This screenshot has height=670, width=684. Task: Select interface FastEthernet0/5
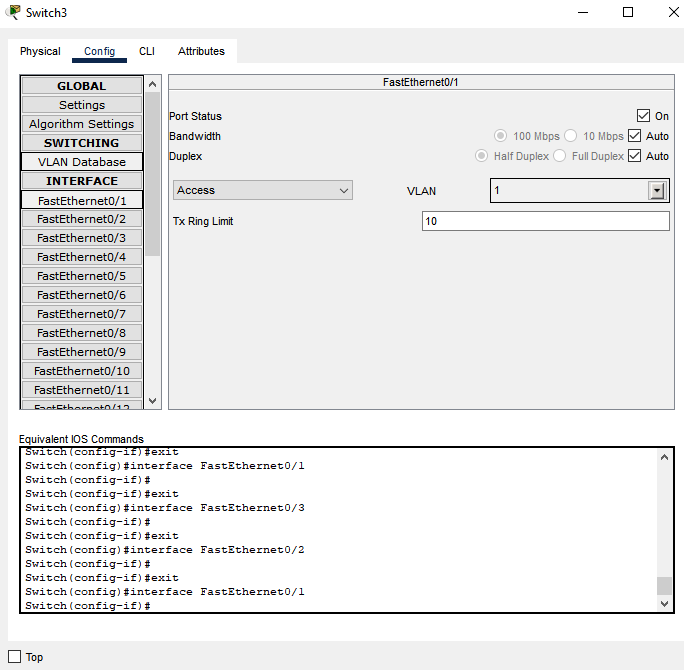(x=82, y=276)
